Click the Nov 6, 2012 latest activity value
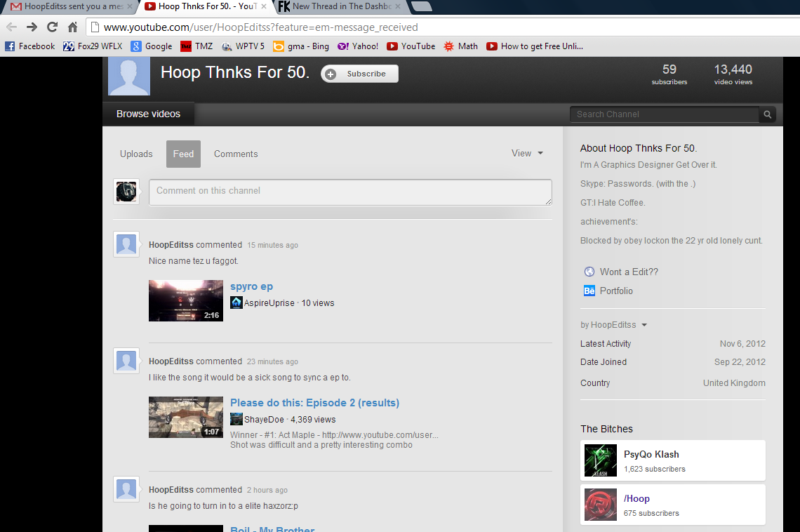 [x=742, y=344]
